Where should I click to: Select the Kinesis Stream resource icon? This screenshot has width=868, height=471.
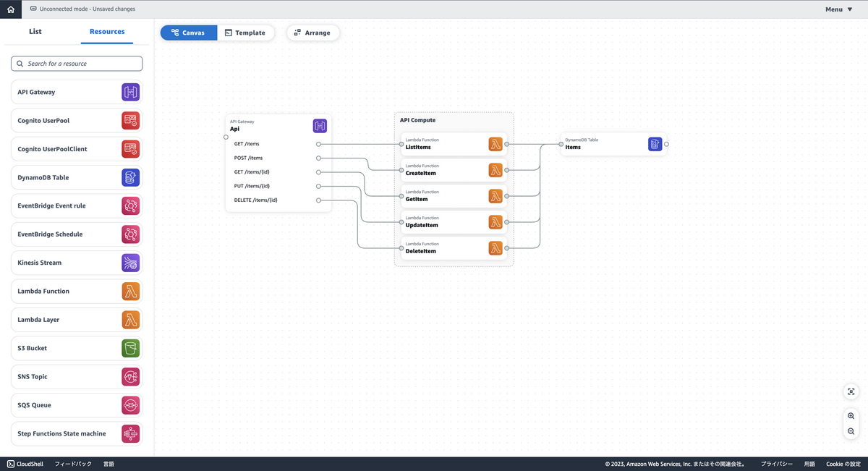point(131,263)
